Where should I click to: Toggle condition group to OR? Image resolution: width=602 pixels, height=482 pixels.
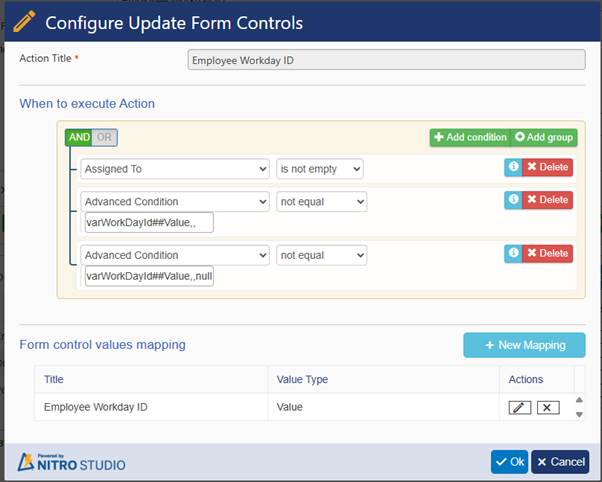(104, 137)
